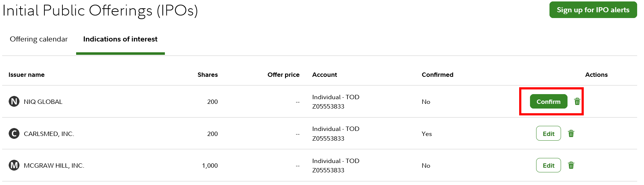The width and height of the screenshot is (644, 185).
Task: Click the Offer price column header
Action: 283,75
